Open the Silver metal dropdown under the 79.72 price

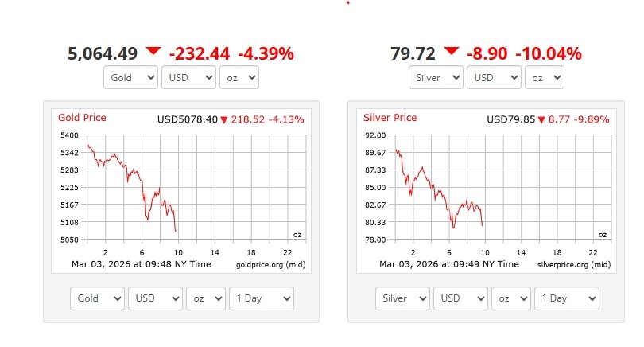pyautogui.click(x=436, y=78)
